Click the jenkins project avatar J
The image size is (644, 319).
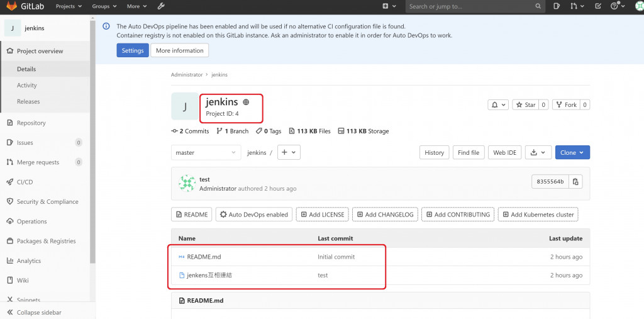pyautogui.click(x=185, y=106)
